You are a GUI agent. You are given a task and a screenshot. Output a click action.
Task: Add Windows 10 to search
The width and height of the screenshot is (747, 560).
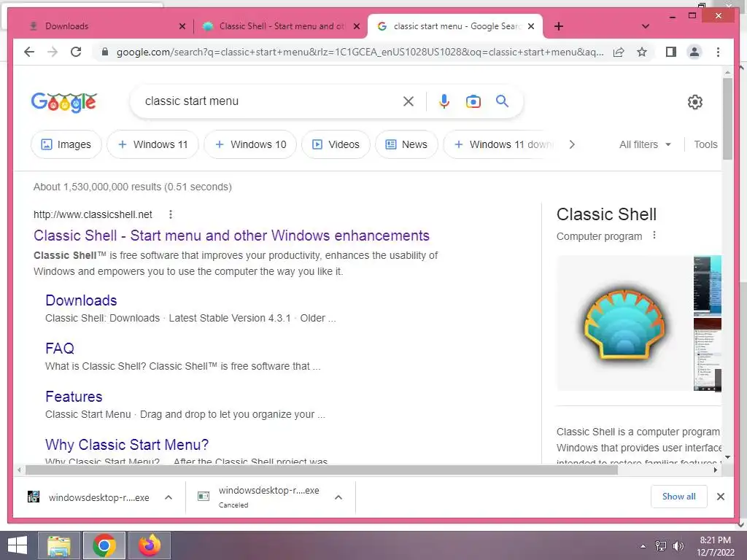click(x=250, y=144)
